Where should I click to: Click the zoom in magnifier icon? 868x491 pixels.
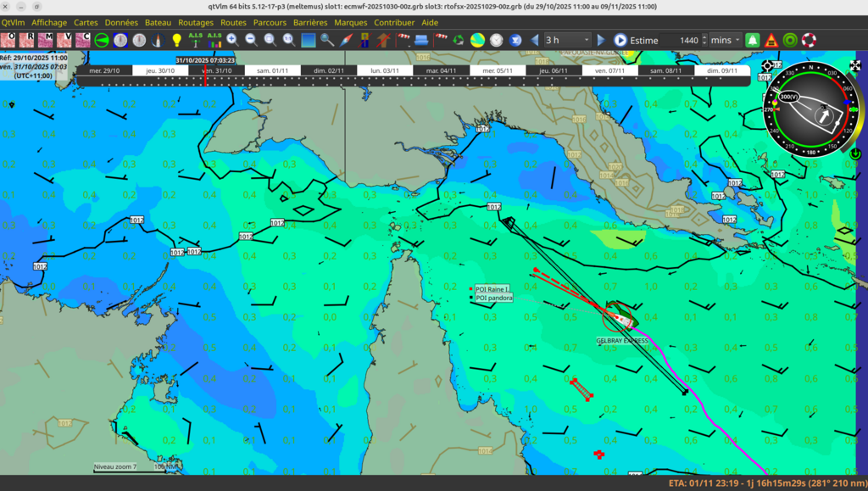(x=232, y=40)
